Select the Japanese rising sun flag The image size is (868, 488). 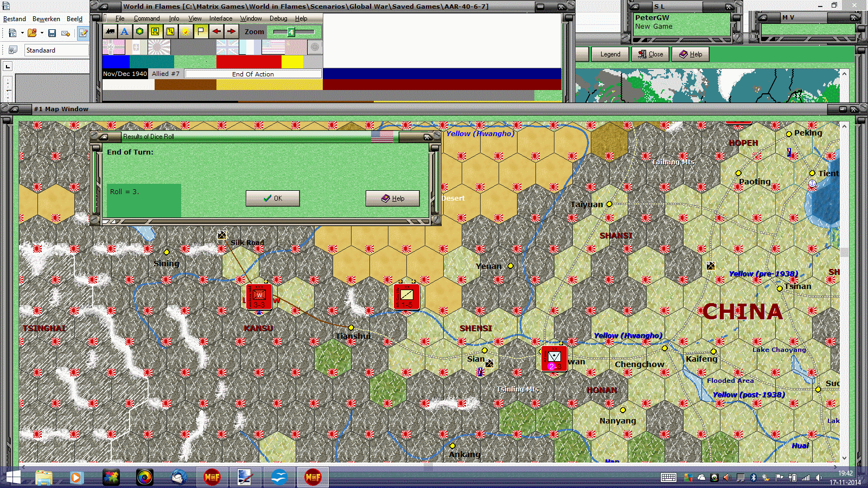click(x=159, y=47)
